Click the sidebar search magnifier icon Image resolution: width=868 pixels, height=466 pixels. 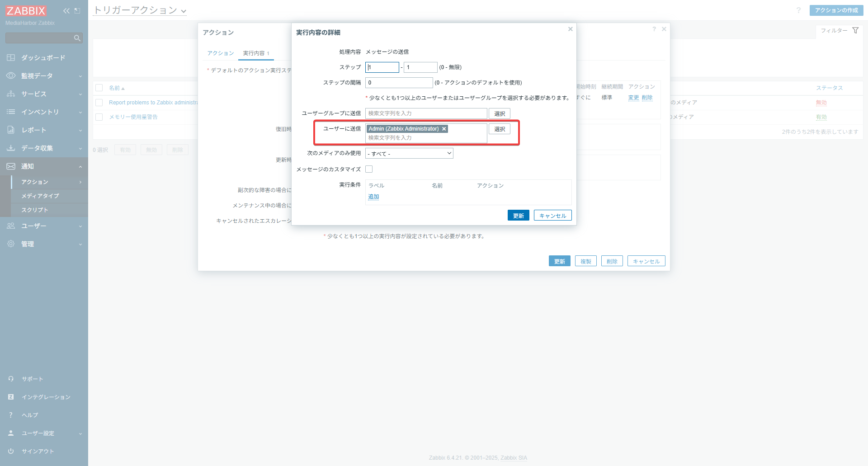pyautogui.click(x=77, y=38)
